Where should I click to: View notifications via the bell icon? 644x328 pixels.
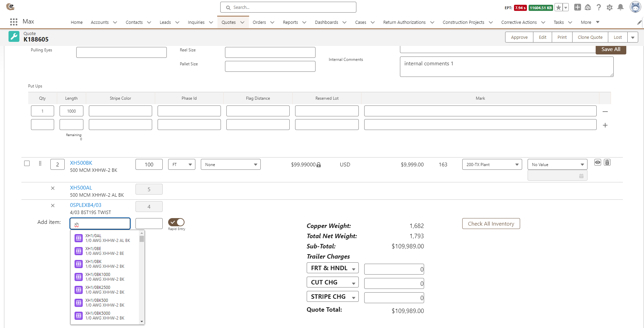tap(620, 7)
